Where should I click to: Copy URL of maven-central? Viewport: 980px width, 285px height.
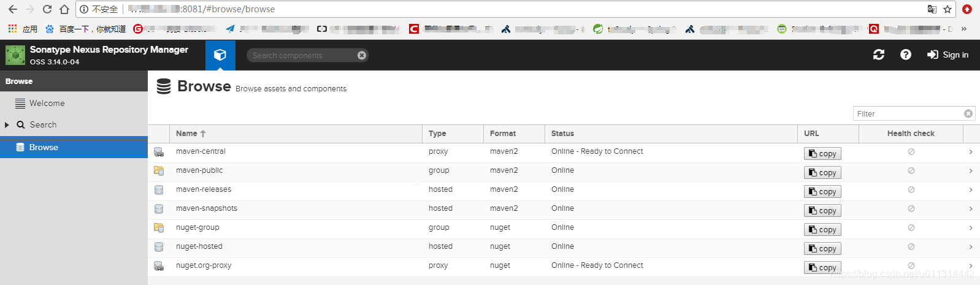click(822, 154)
